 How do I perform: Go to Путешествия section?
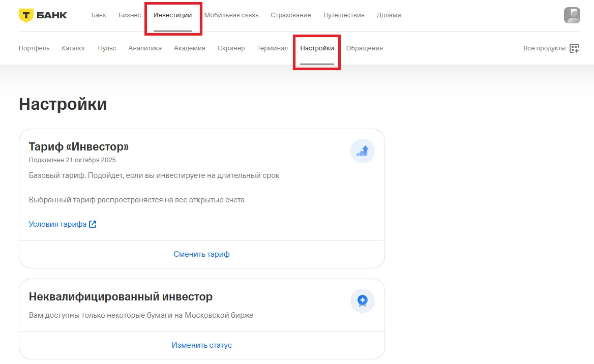point(344,15)
